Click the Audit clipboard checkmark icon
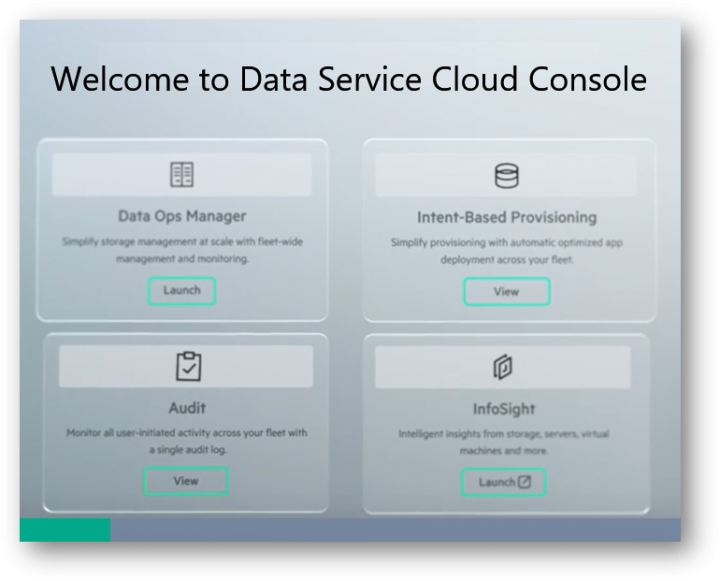The height and width of the screenshot is (581, 720). click(188, 366)
